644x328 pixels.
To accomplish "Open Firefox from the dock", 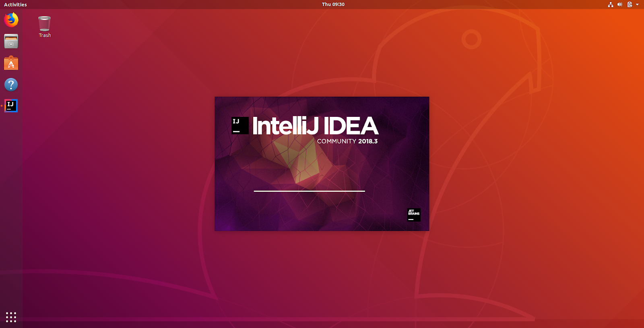I will 11,20.
